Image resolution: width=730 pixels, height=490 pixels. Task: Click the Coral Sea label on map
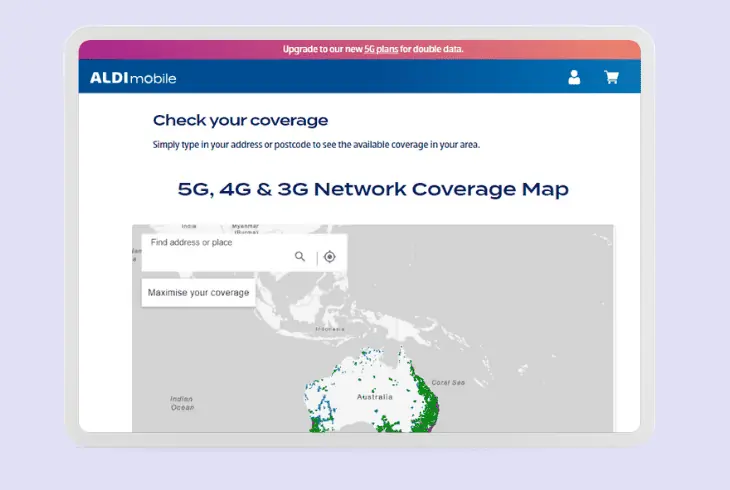point(448,382)
